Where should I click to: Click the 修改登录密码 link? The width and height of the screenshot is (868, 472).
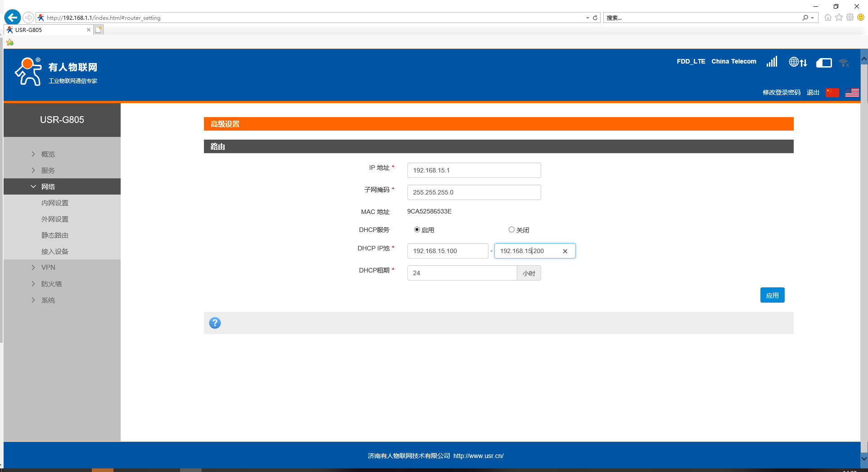(781, 92)
